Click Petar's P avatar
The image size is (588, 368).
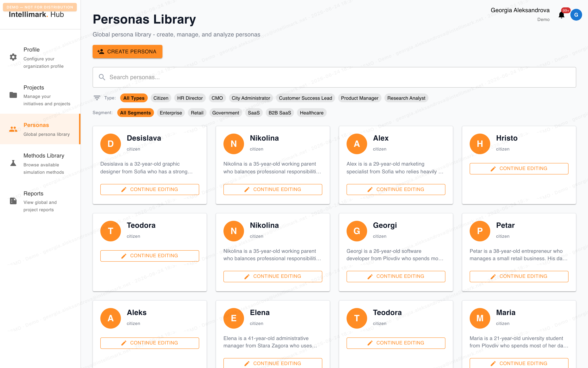click(480, 231)
